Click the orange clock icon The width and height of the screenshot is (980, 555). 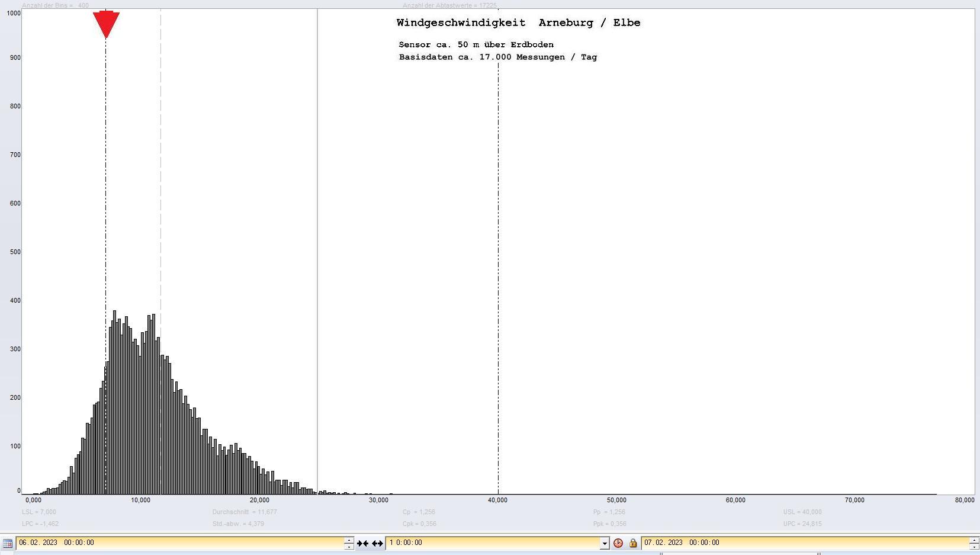[618, 543]
